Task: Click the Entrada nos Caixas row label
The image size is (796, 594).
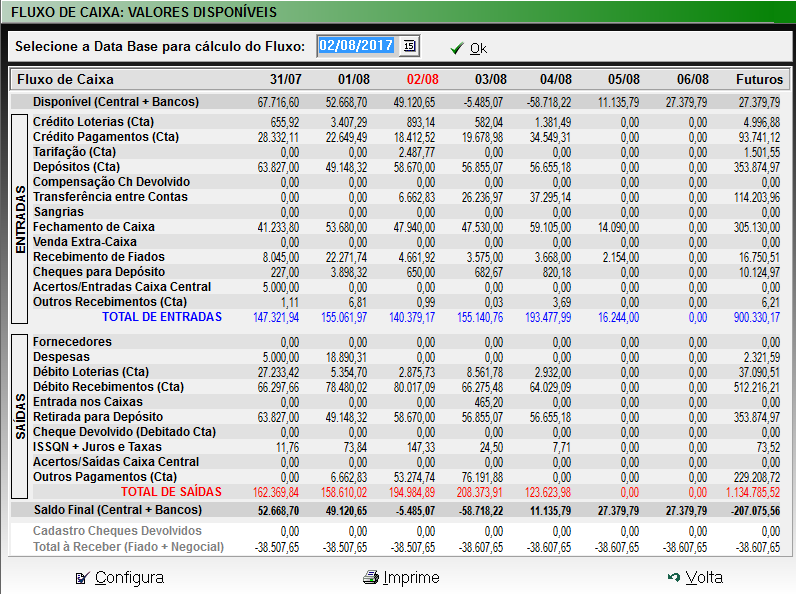Action: click(x=88, y=402)
